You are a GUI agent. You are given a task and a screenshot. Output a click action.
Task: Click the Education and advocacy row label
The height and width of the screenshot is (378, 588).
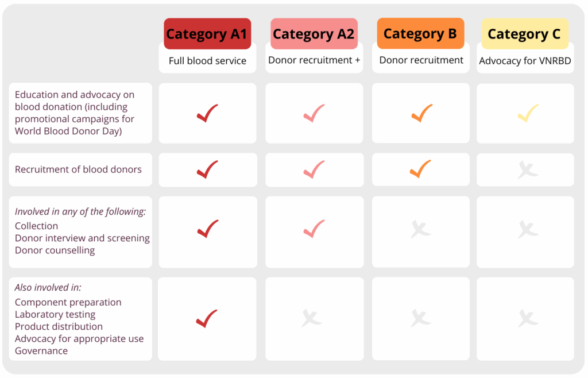[75, 113]
